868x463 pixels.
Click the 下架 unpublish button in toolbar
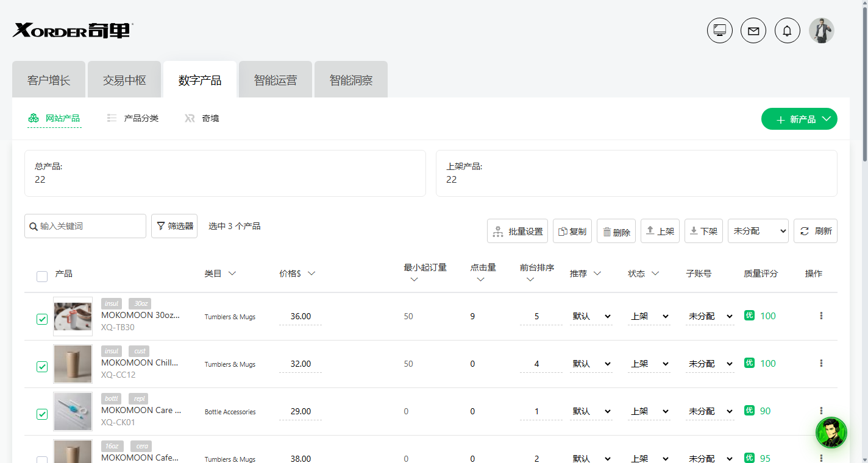pyautogui.click(x=703, y=231)
